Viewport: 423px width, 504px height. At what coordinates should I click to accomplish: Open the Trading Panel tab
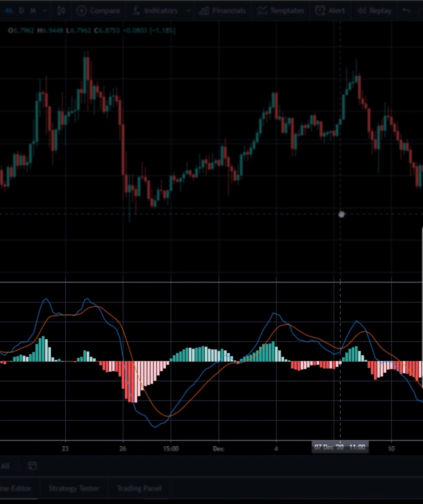[139, 489]
